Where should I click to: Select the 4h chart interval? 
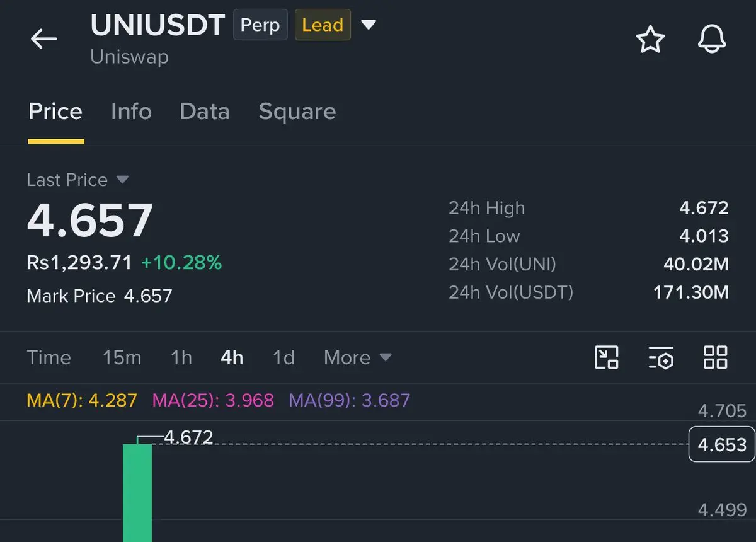point(232,358)
